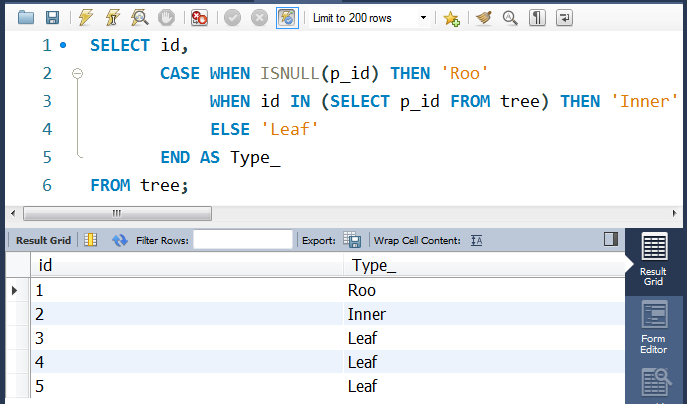This screenshot has width=687, height=404.
Task: Select the 'Roo' cell in Type_ column
Action: click(484, 290)
